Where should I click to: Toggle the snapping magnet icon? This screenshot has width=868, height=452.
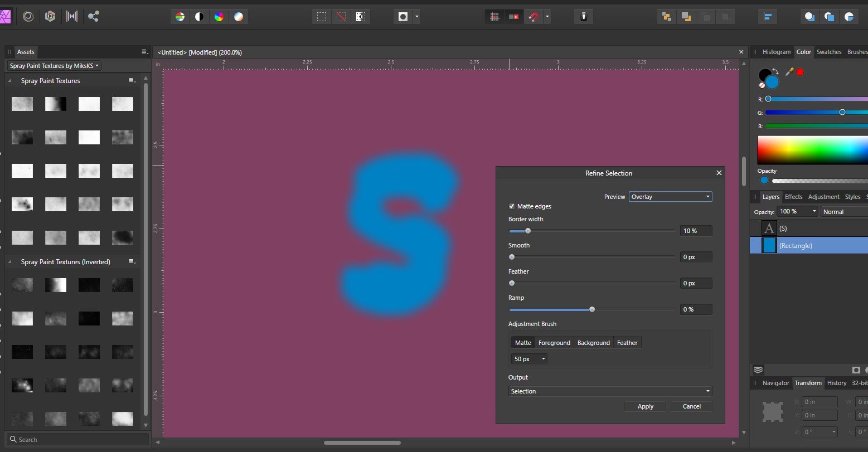click(x=533, y=17)
